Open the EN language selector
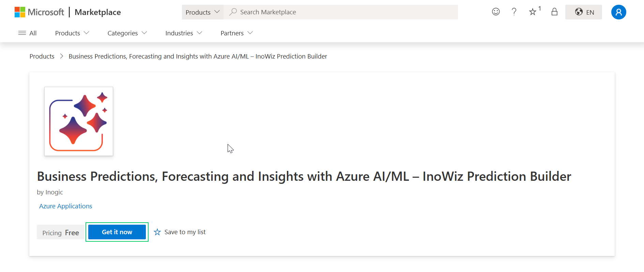Image resolution: width=644 pixels, height=272 pixels. pos(583,12)
